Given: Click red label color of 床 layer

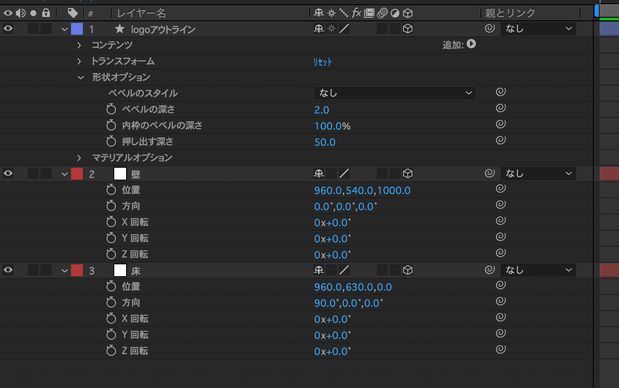Looking at the screenshot, I should [77, 270].
